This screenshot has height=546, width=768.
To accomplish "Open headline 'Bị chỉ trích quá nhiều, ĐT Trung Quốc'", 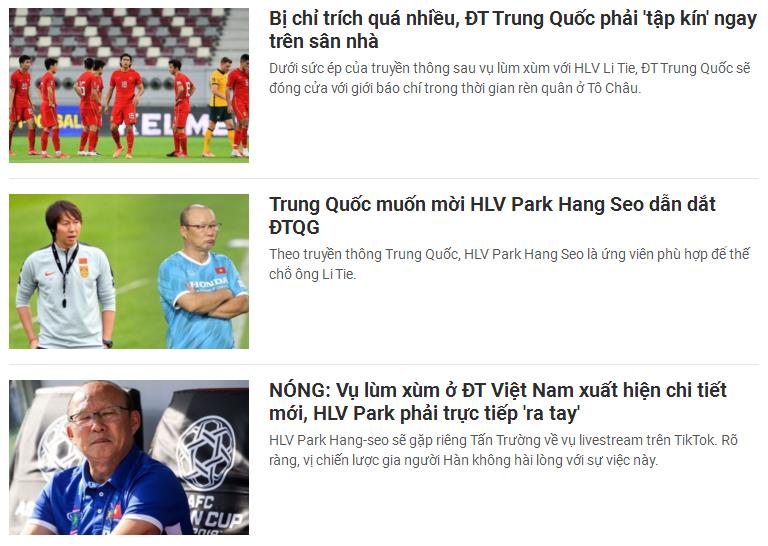I will click(x=513, y=30).
